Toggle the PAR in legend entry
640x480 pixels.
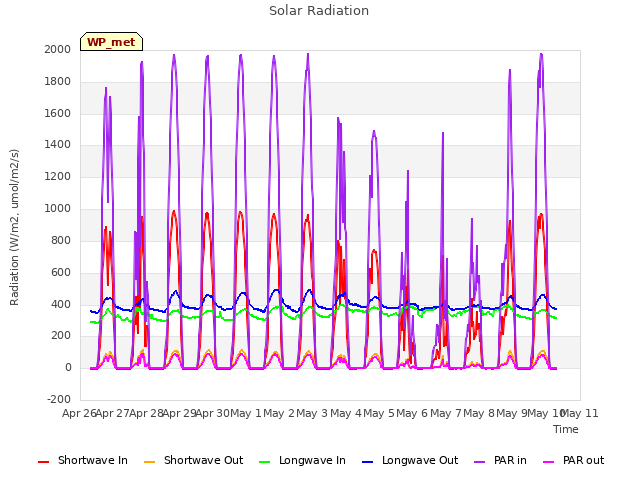tap(500, 460)
